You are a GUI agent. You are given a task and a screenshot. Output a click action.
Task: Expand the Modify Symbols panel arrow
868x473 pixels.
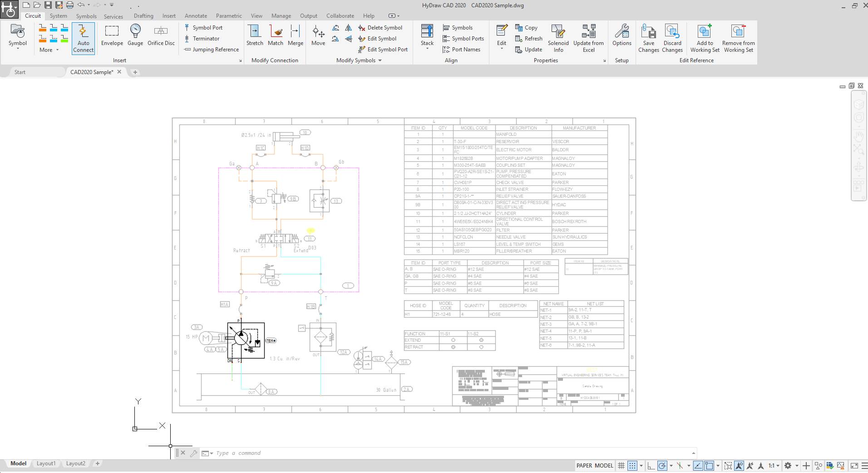pos(380,60)
